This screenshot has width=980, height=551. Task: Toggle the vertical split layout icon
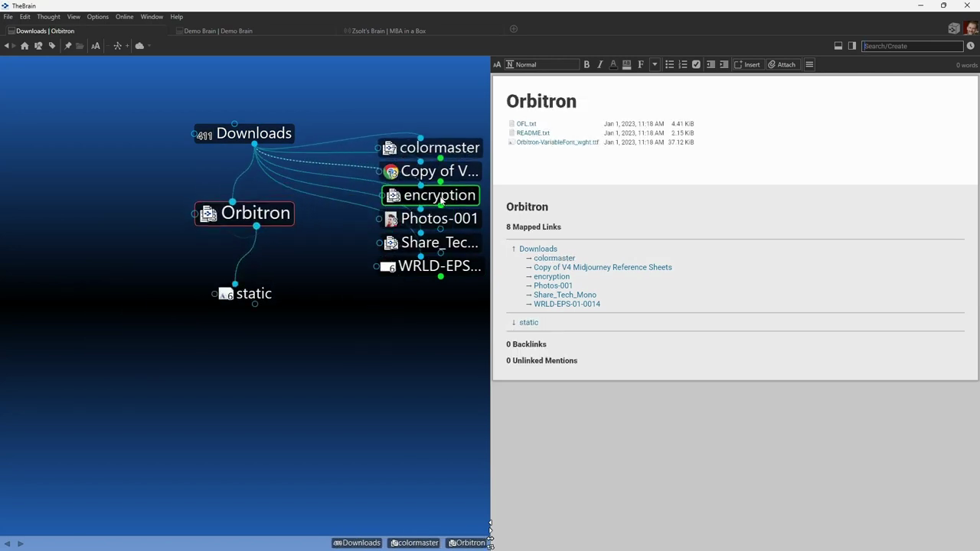coord(852,46)
